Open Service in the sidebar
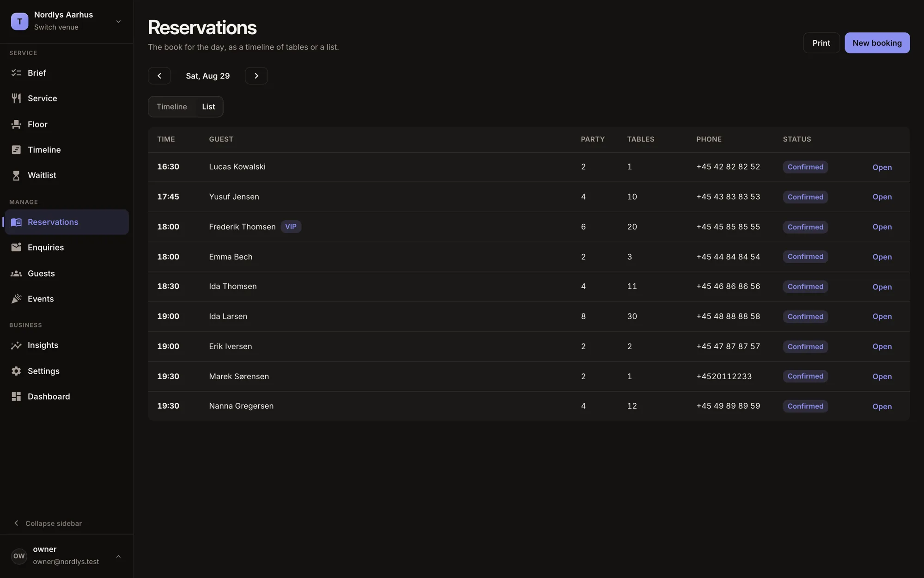This screenshot has width=924, height=578. 67,98
